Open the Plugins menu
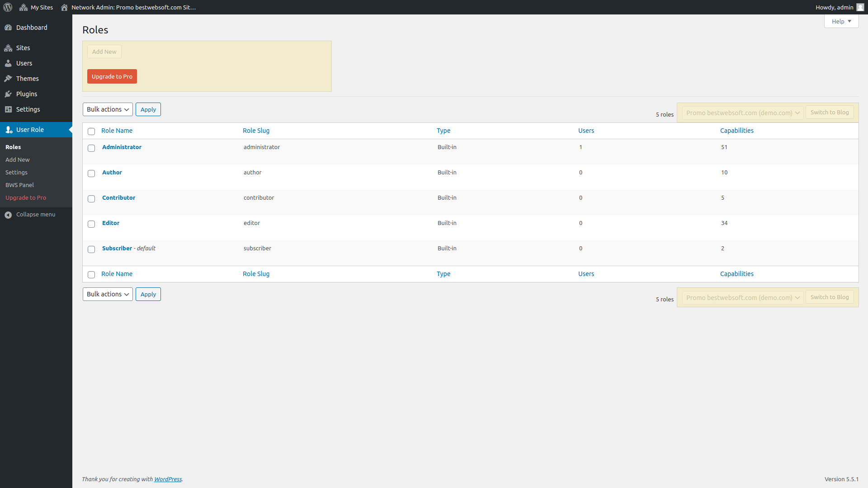The height and width of the screenshot is (488, 868). [36, 94]
